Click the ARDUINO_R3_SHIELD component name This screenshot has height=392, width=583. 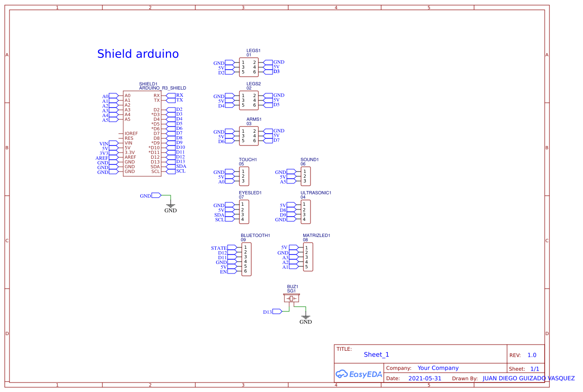[163, 88]
